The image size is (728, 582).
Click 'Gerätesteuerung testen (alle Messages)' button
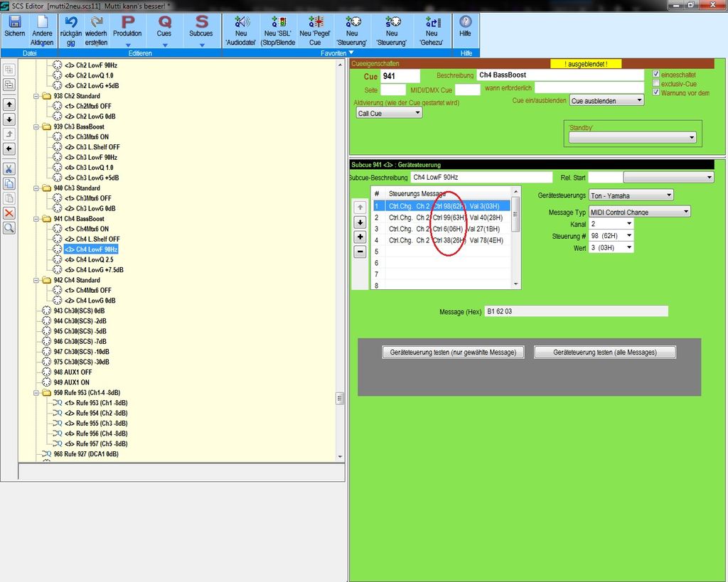(x=604, y=352)
